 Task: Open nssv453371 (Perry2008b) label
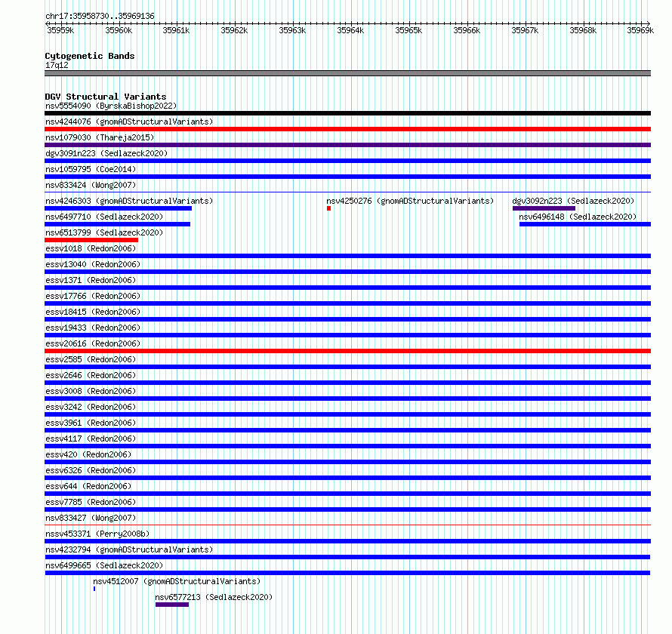tap(97, 534)
